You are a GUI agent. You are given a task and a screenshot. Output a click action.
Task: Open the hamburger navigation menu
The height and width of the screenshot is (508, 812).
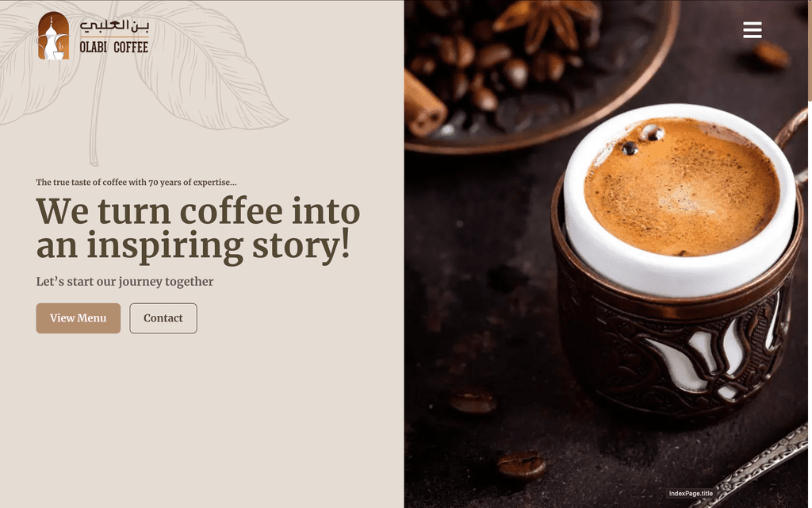(752, 29)
